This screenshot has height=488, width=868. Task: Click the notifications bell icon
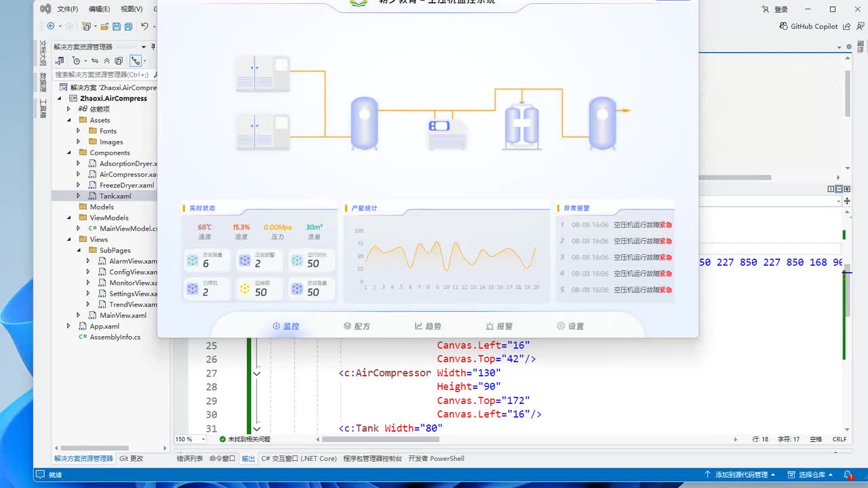click(848, 474)
